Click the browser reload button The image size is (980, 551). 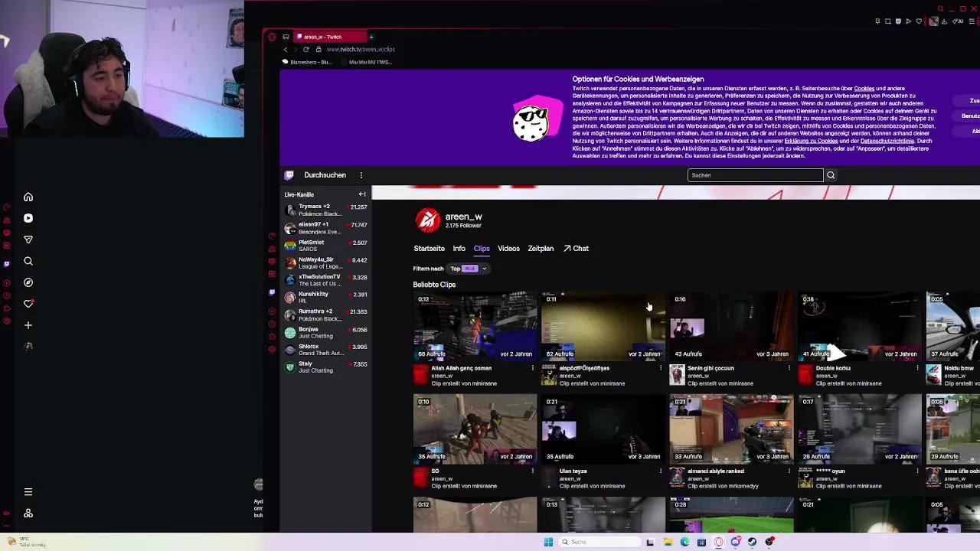[x=305, y=49]
